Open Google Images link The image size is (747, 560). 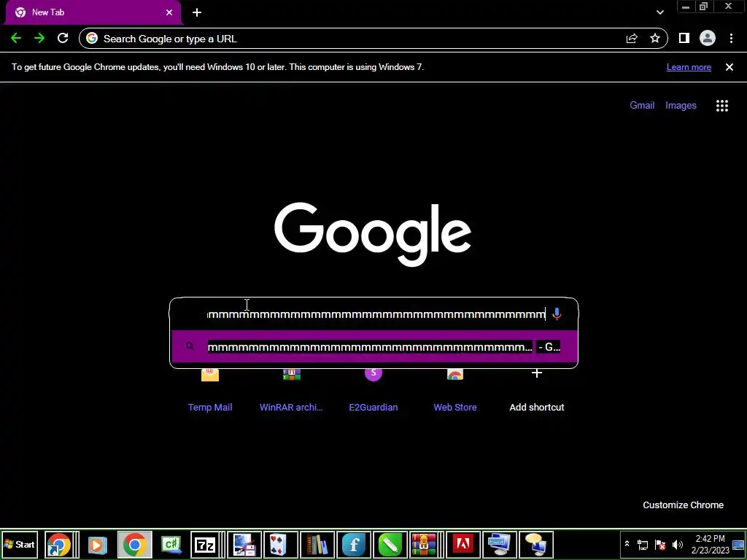[x=681, y=105]
